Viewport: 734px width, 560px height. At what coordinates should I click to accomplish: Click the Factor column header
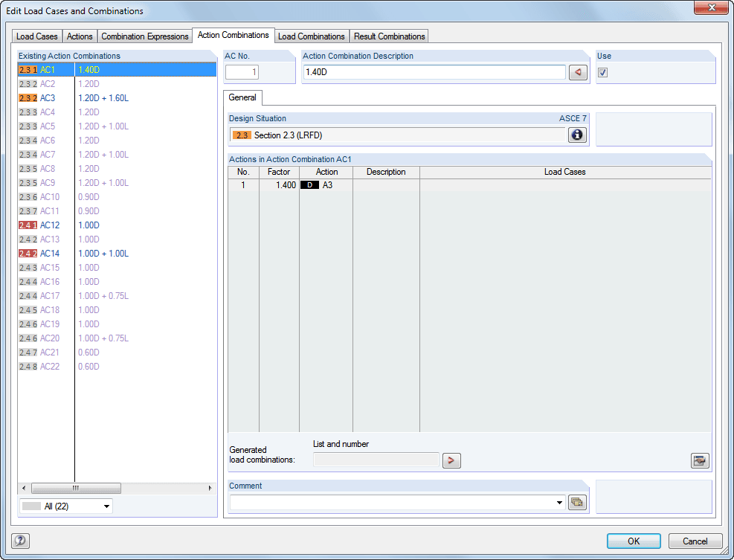pyautogui.click(x=279, y=172)
